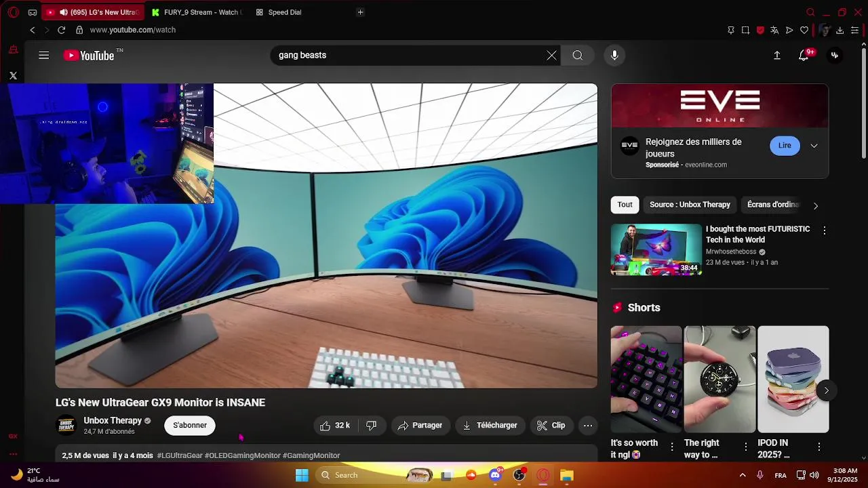Image resolution: width=868 pixels, height=488 pixels.
Task: Open Opera downloads icon
Action: click(x=840, y=30)
